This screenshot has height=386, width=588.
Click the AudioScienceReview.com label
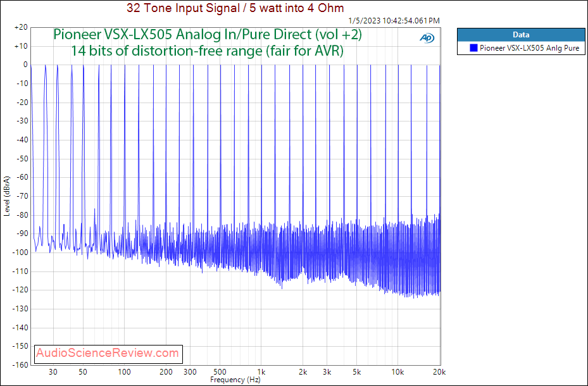(x=108, y=353)
